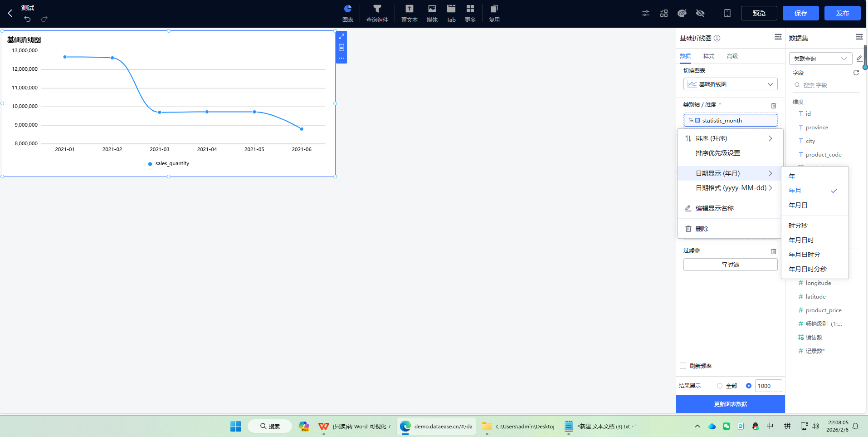This screenshot has height=437, width=868.
Task: Click the undo icon
Action: coord(28,19)
